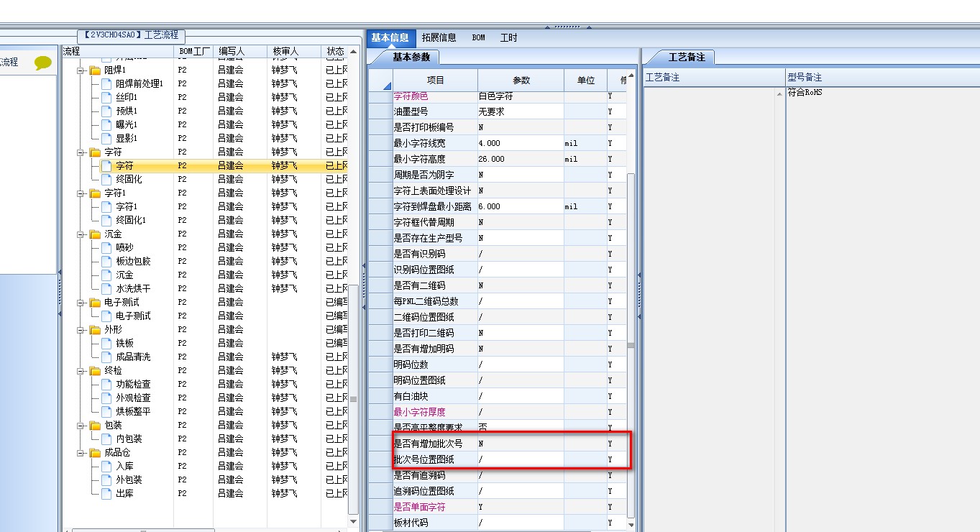Collapse the 成品仓 tree node

[81, 453]
